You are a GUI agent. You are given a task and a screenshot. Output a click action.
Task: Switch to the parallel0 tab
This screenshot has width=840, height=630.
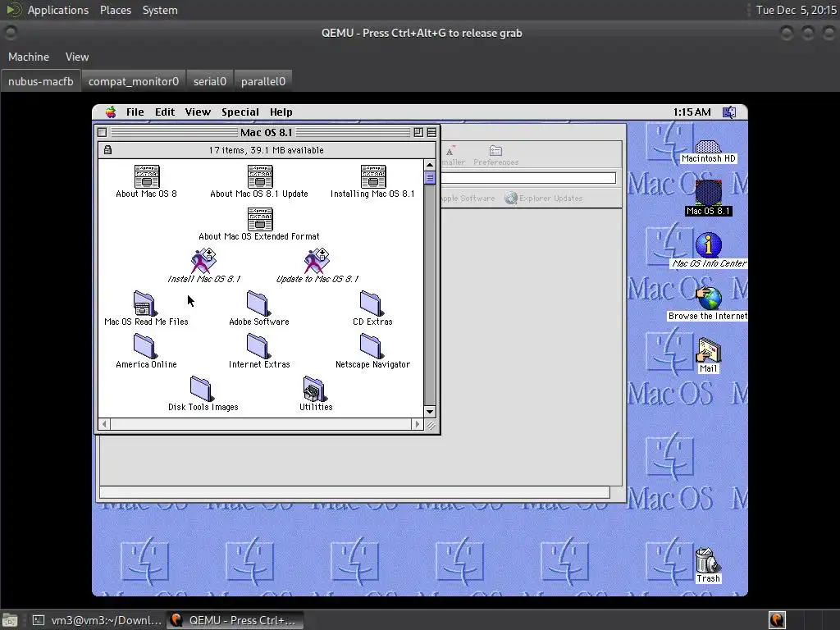[x=263, y=81]
